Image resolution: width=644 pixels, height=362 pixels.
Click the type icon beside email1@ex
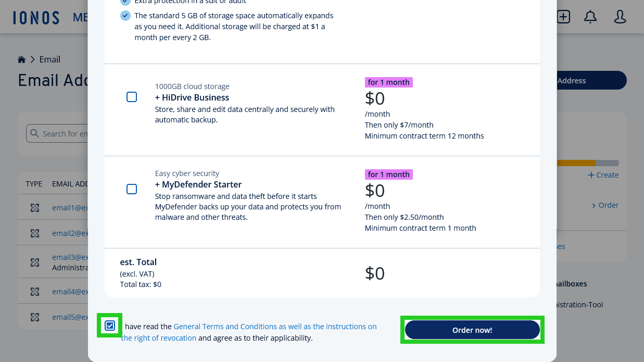click(34, 207)
